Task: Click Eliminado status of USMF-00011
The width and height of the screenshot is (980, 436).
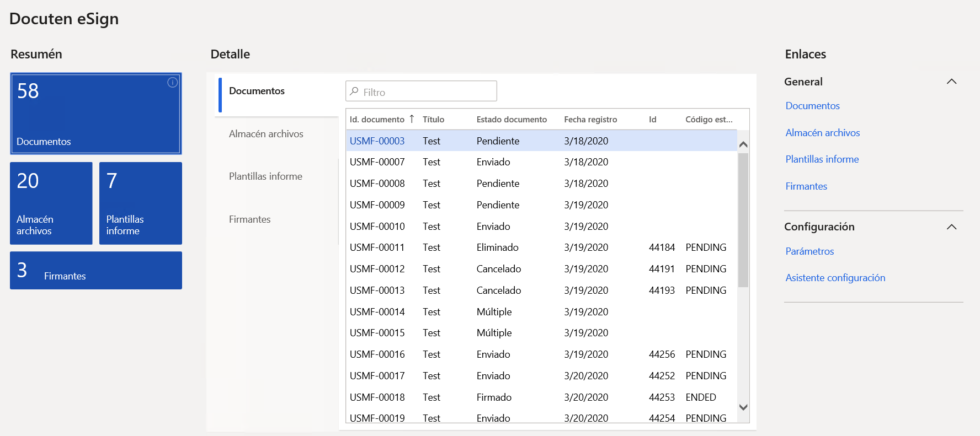Action: coord(497,247)
